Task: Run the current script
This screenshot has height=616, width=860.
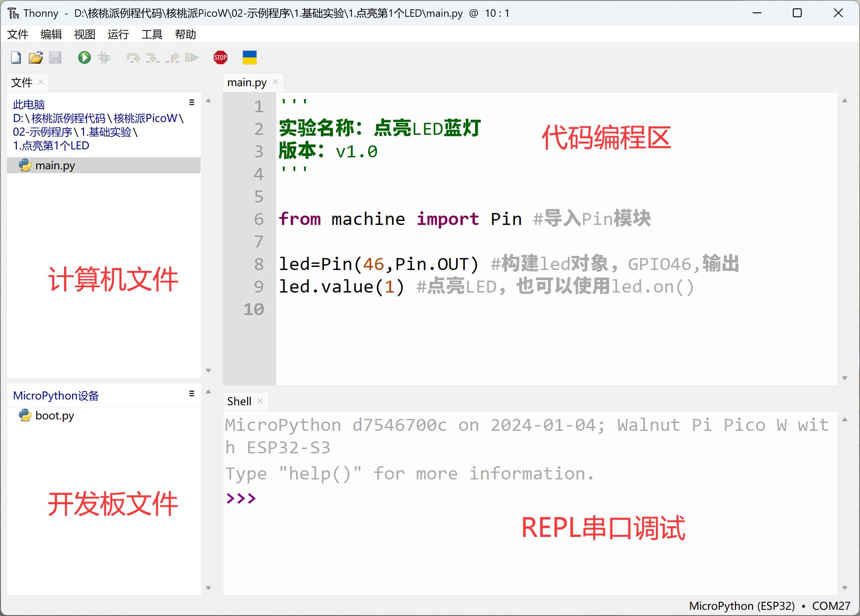Action: tap(84, 57)
